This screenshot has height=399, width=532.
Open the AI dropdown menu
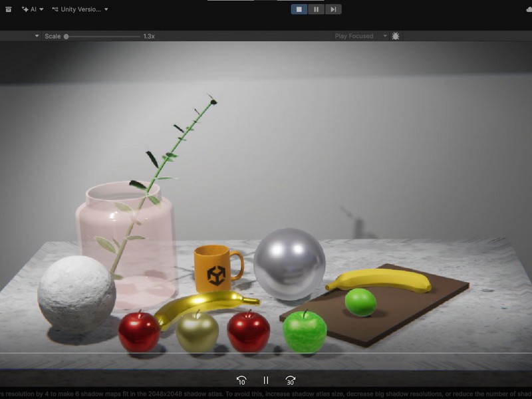(33, 9)
